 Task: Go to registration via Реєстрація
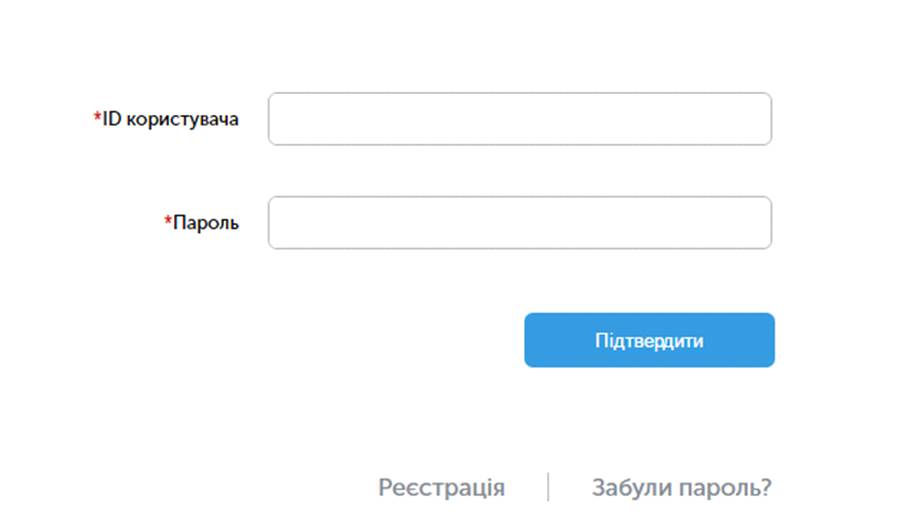tap(441, 488)
